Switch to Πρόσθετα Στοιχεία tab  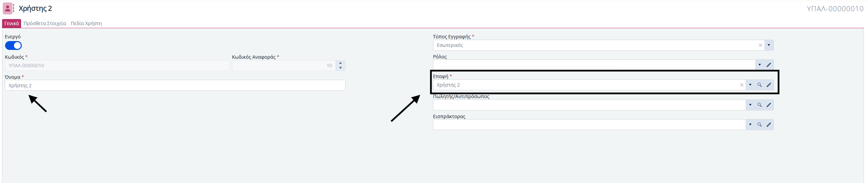tap(45, 23)
